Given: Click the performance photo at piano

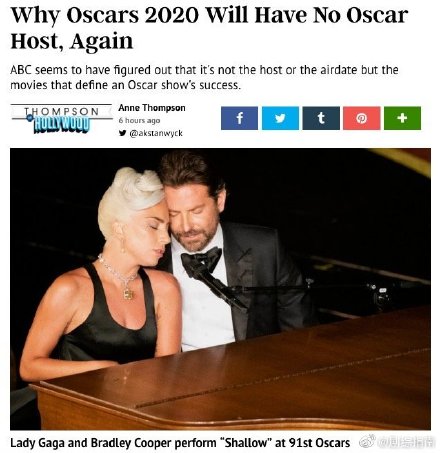Looking at the screenshot, I should point(220,289).
